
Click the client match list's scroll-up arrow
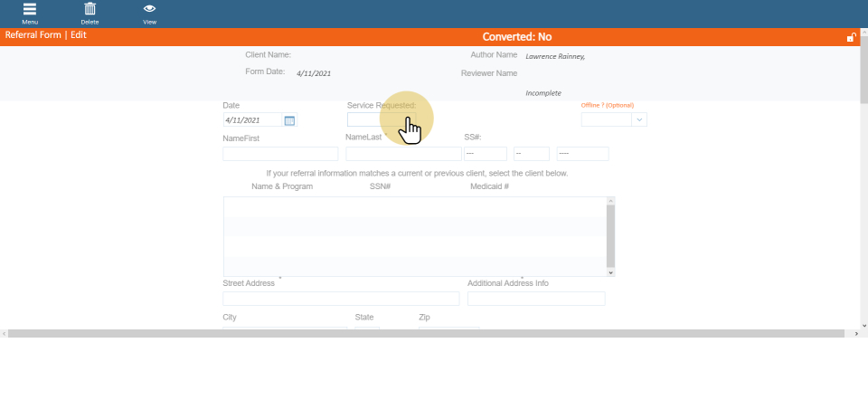611,201
